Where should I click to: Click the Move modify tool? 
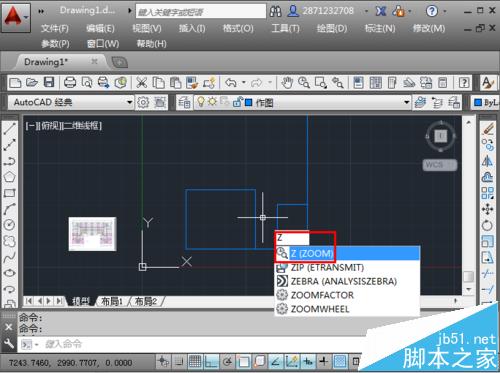coord(488,209)
